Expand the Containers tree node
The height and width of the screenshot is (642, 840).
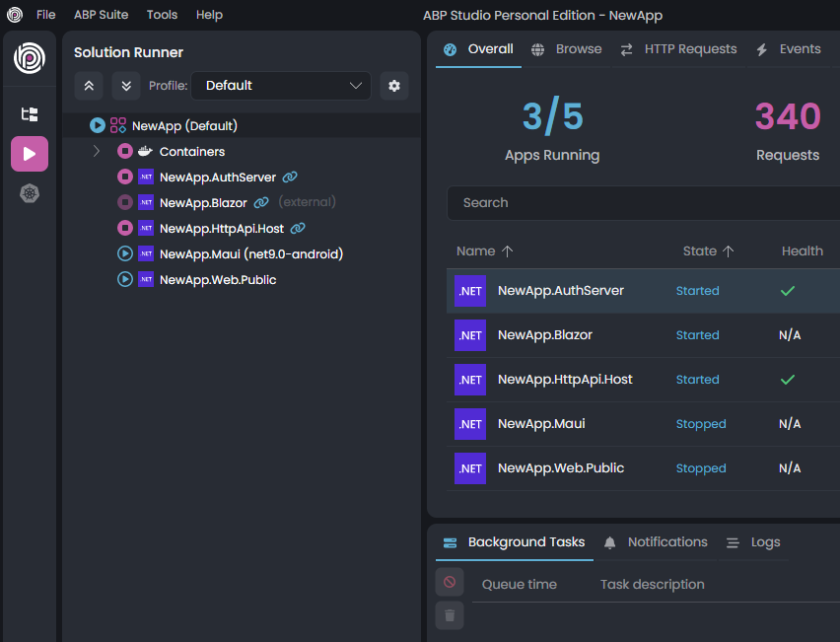pos(97,152)
